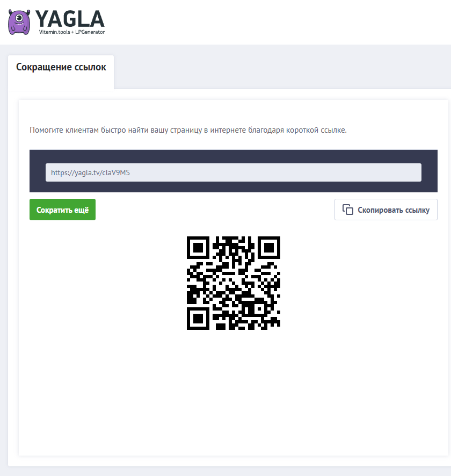
Task: Click the mascot's single eye in logo
Action: pos(19,18)
